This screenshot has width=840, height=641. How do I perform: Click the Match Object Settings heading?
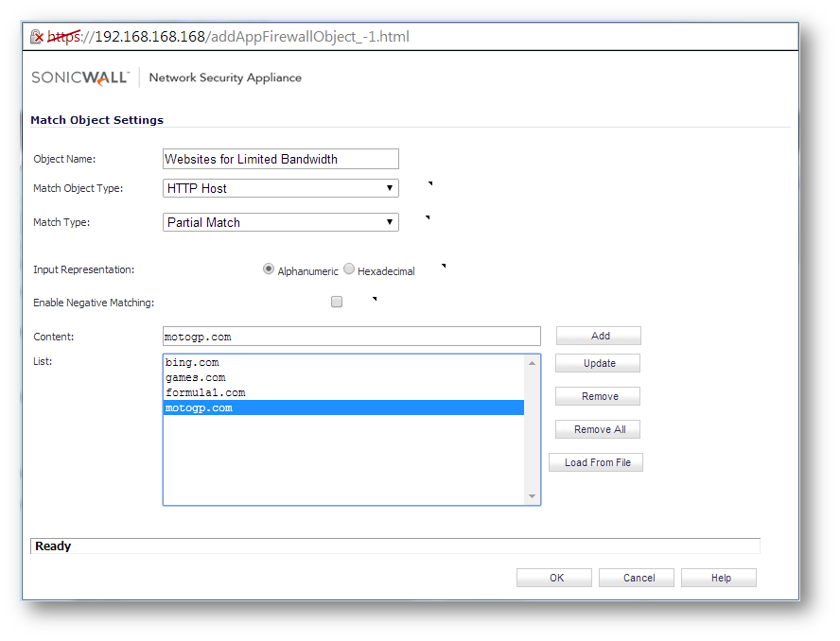[x=97, y=120]
